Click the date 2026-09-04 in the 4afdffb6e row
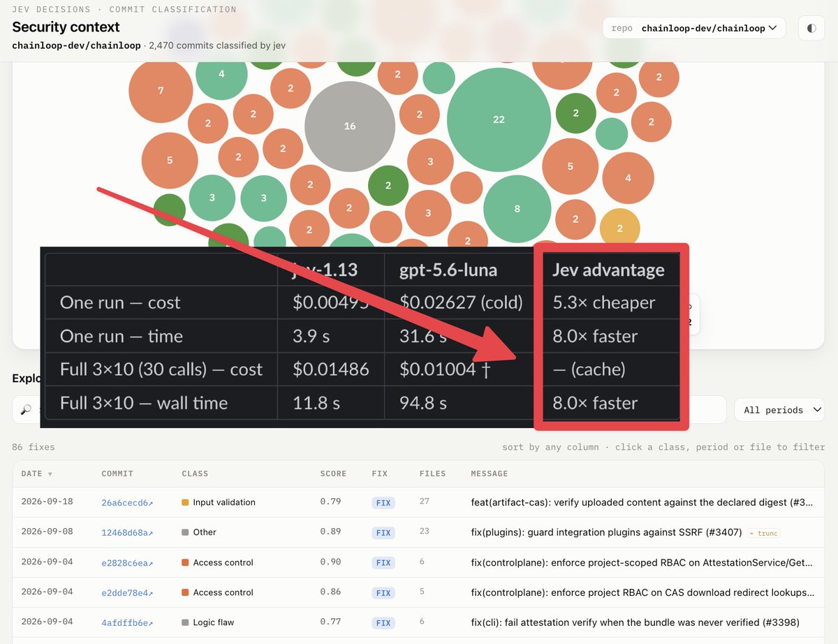838x644 pixels. pyautogui.click(x=47, y=622)
